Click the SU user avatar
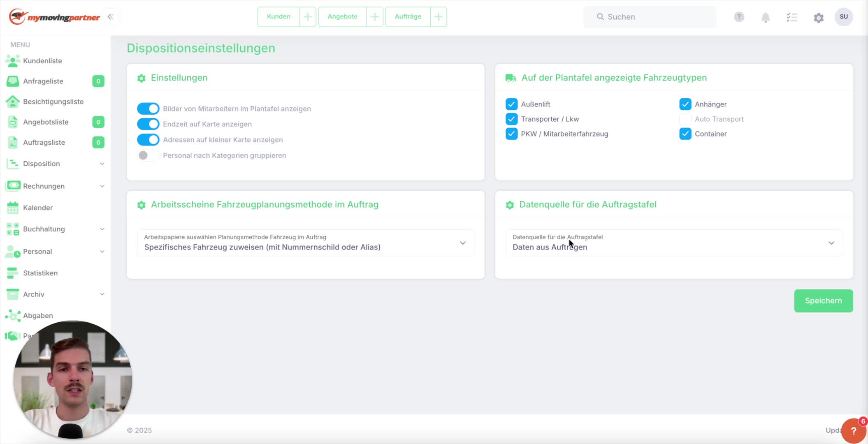Screen dimensions: 868x444 click(x=844, y=17)
